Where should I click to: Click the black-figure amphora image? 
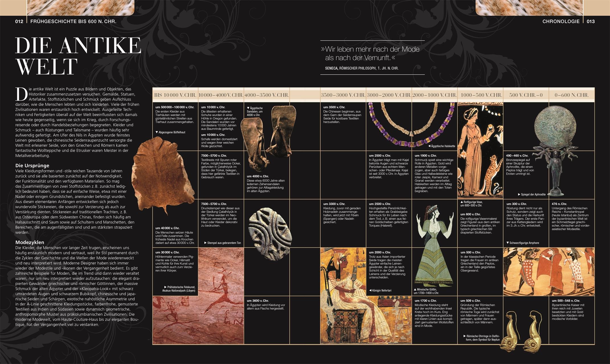[549, 272]
